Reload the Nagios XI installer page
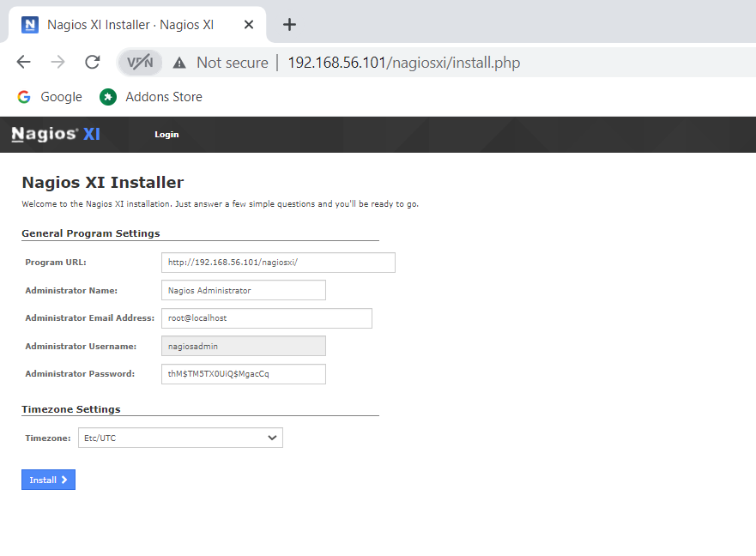756x556 pixels. (93, 62)
